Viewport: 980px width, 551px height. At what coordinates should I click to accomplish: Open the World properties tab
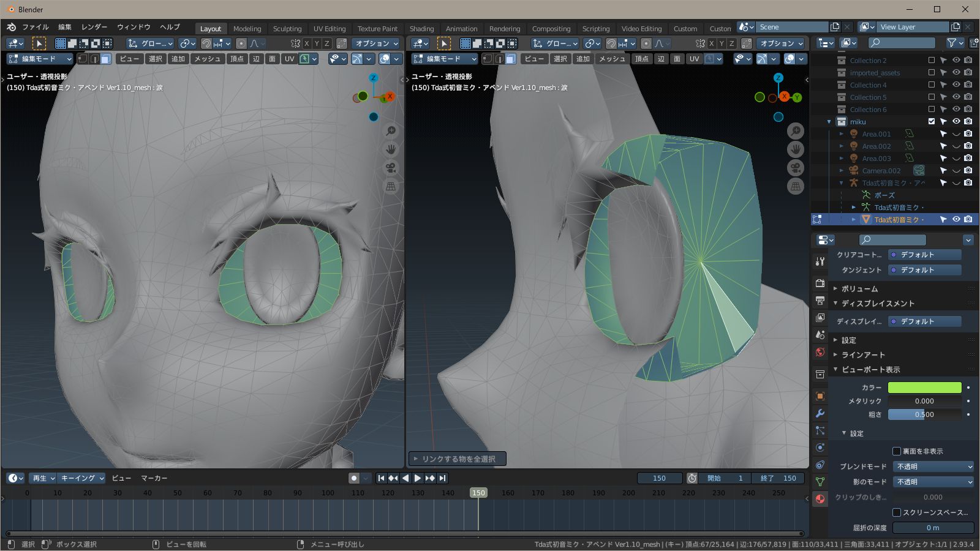[820, 352]
